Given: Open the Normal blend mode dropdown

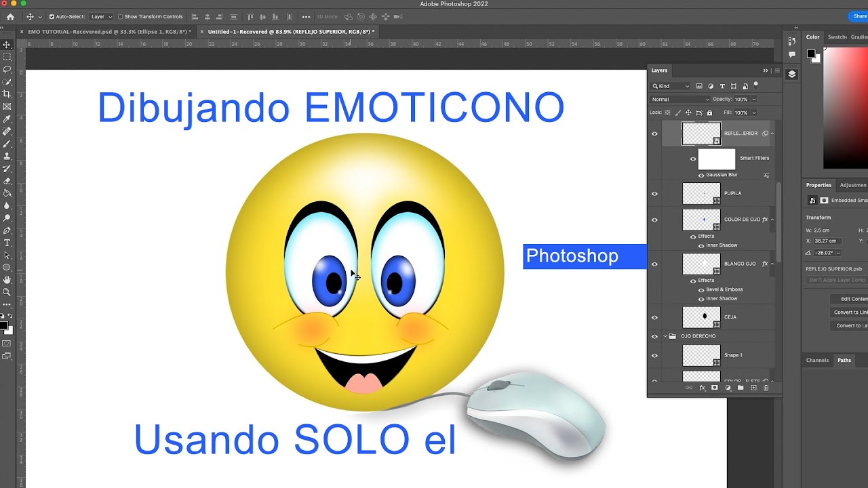Looking at the screenshot, I should click(x=680, y=100).
